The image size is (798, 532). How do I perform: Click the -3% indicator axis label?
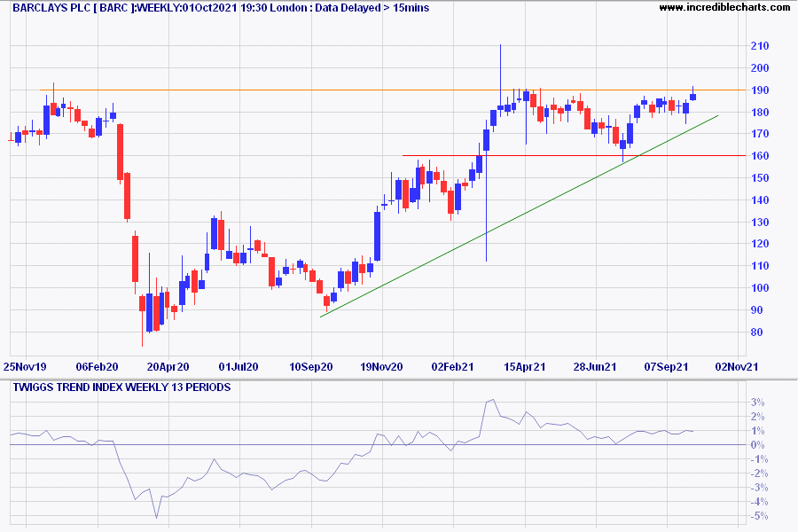click(x=758, y=488)
